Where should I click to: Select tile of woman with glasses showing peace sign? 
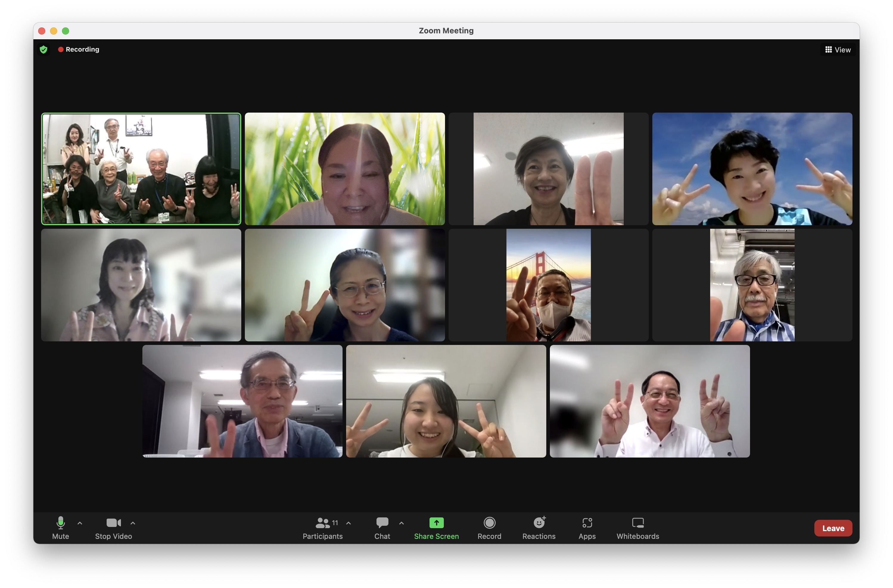tap(345, 285)
